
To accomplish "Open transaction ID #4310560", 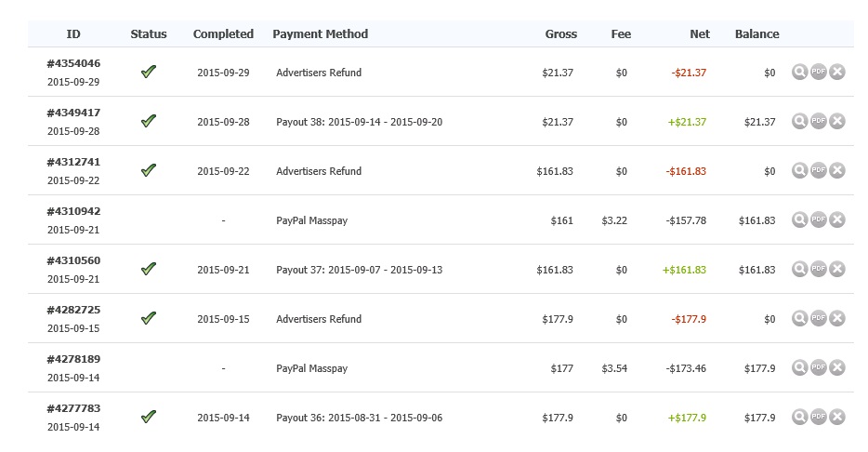I will pos(73,260).
